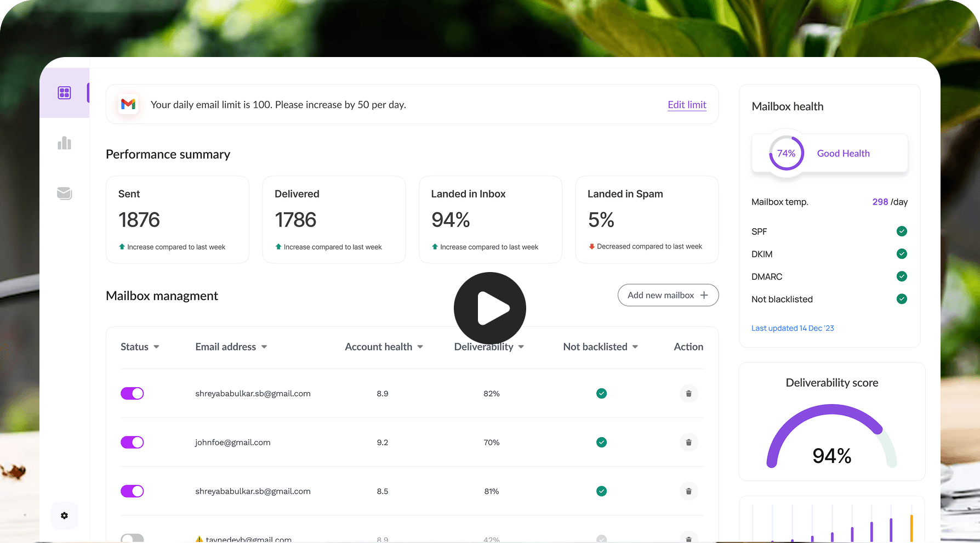Click orange bar in bottom chart

[911, 528]
